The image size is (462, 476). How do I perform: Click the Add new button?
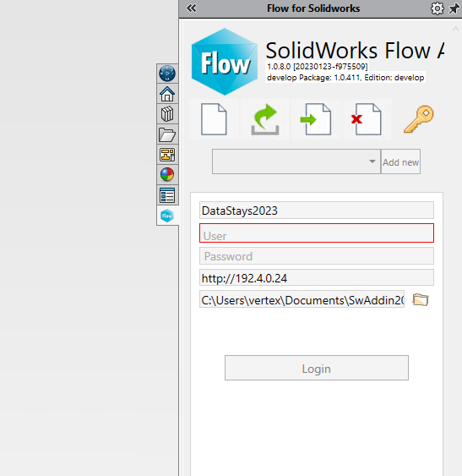(400, 161)
